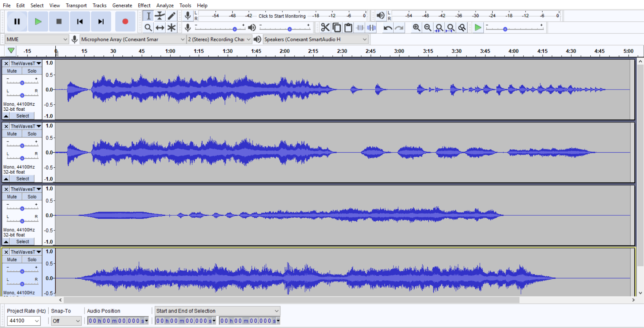Solo the third TheWavesT track
Viewport: 644px width, 328px height.
pos(32,197)
